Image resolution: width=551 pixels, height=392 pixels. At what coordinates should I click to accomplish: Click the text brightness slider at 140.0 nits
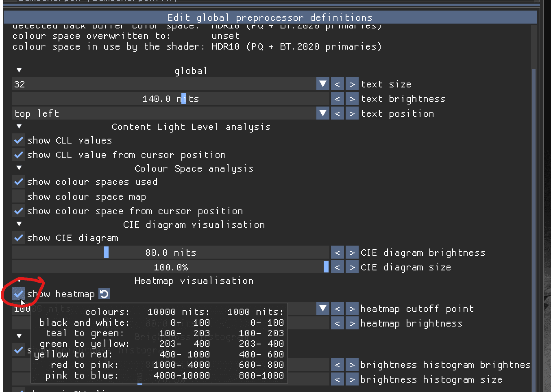pyautogui.click(x=171, y=99)
